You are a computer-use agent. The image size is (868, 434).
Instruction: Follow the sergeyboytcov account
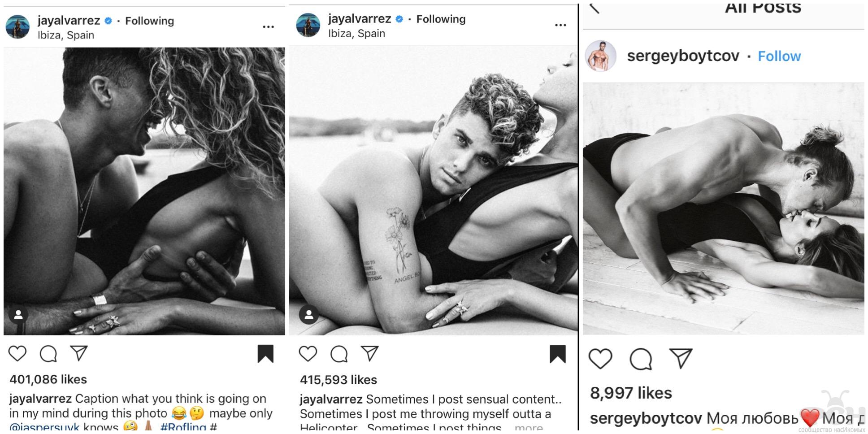coord(779,56)
